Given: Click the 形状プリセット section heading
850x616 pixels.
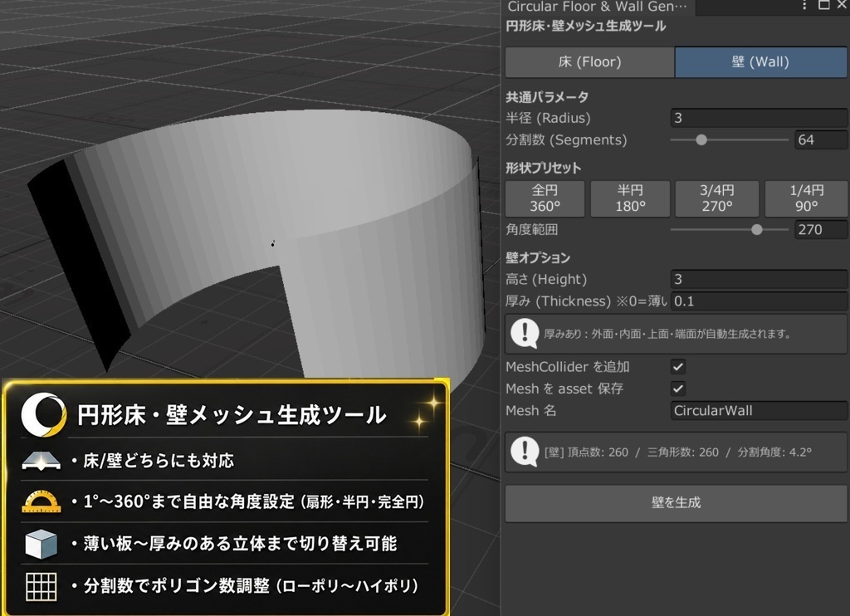Looking at the screenshot, I should tap(543, 168).
